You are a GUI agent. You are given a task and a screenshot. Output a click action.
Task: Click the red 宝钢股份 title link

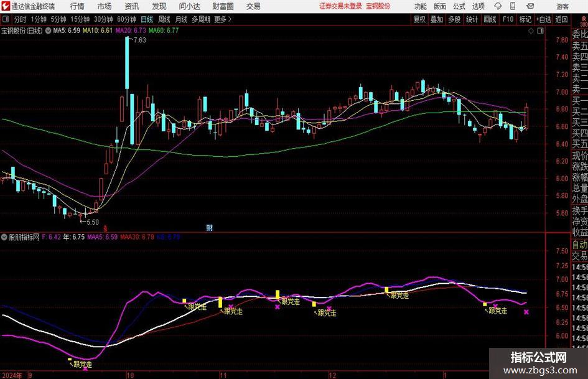click(x=378, y=6)
